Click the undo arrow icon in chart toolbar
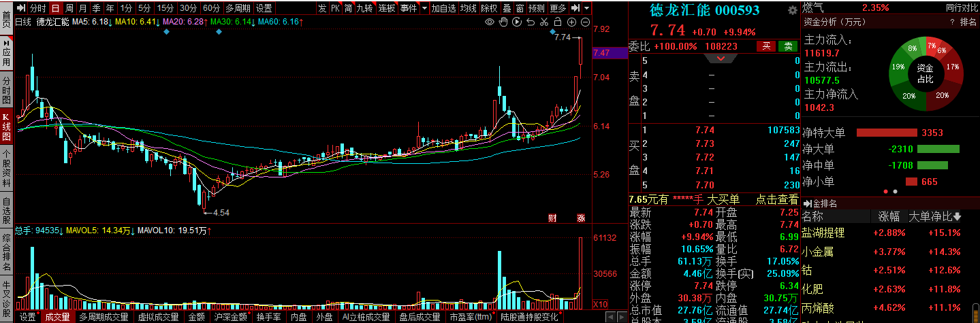980x323 pixels. (531, 22)
